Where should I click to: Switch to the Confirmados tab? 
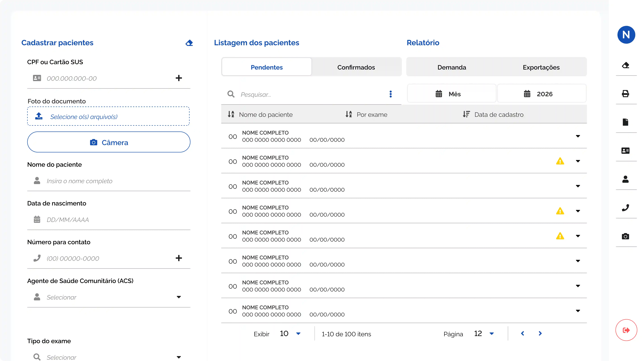[x=356, y=67]
